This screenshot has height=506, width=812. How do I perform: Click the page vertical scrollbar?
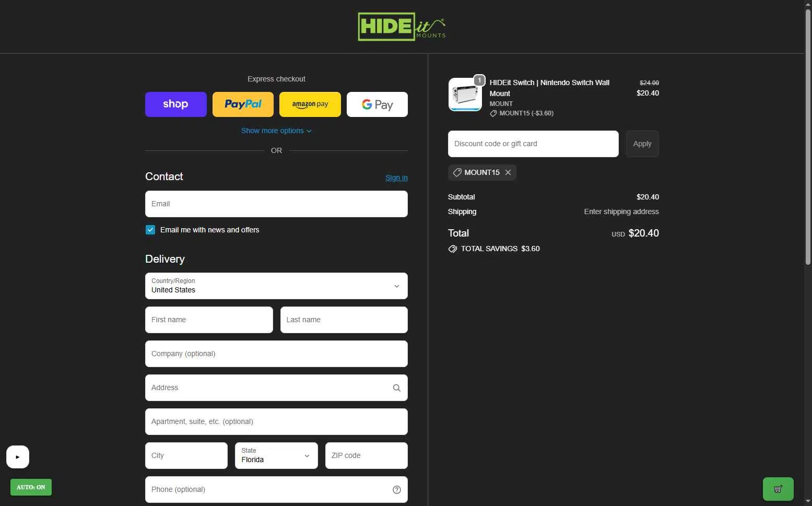808,136
